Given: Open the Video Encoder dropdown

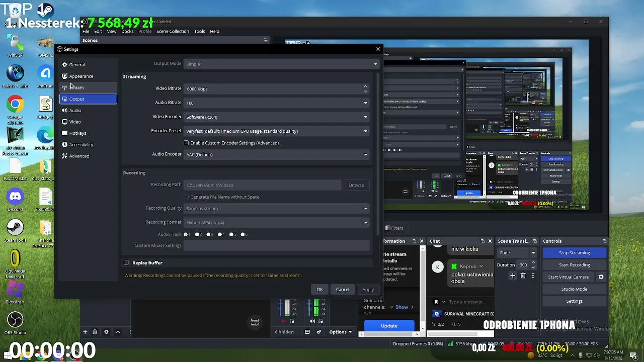Looking at the screenshot, I should click(277, 117).
